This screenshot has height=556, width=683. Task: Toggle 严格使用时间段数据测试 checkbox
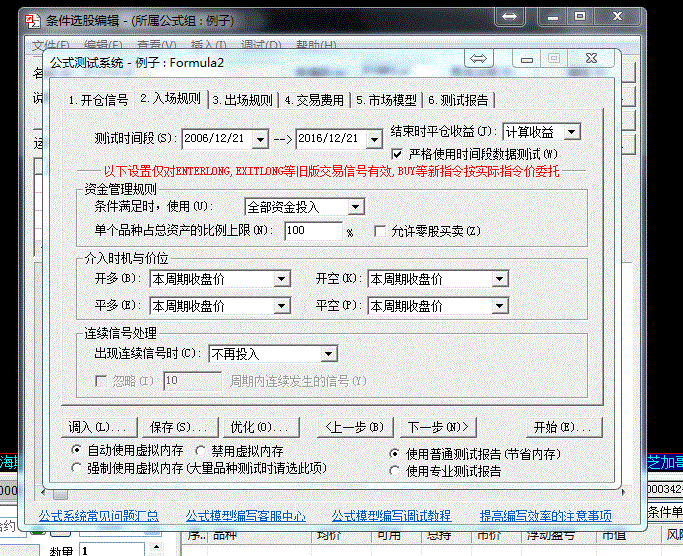click(399, 154)
